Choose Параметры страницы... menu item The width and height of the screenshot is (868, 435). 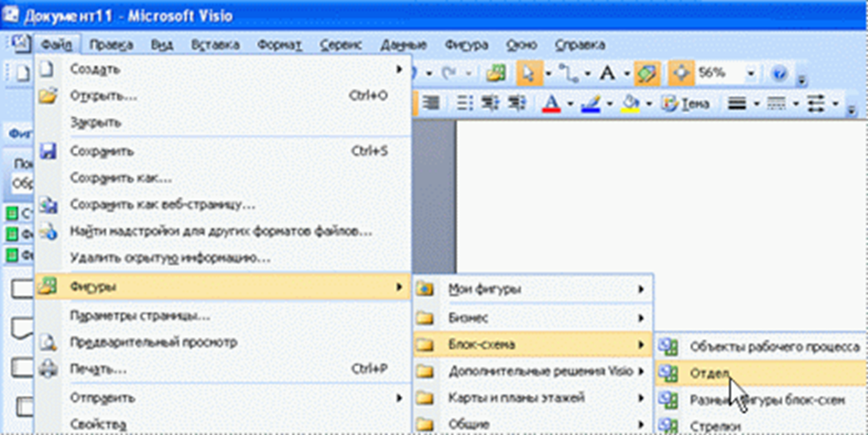click(x=222, y=317)
